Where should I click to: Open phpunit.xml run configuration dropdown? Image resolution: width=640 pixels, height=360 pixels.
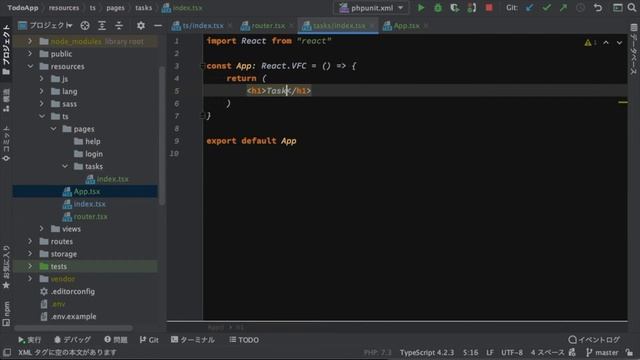point(371,8)
